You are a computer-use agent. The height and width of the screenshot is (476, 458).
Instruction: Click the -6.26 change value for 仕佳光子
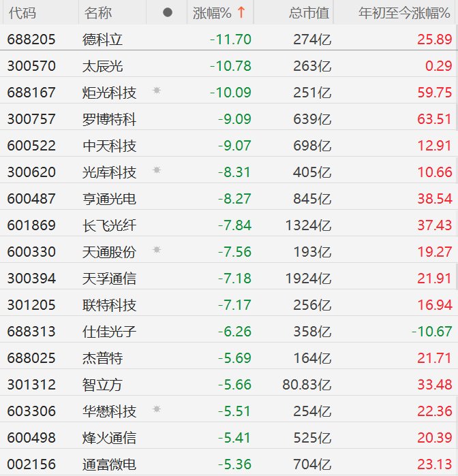pos(234,332)
